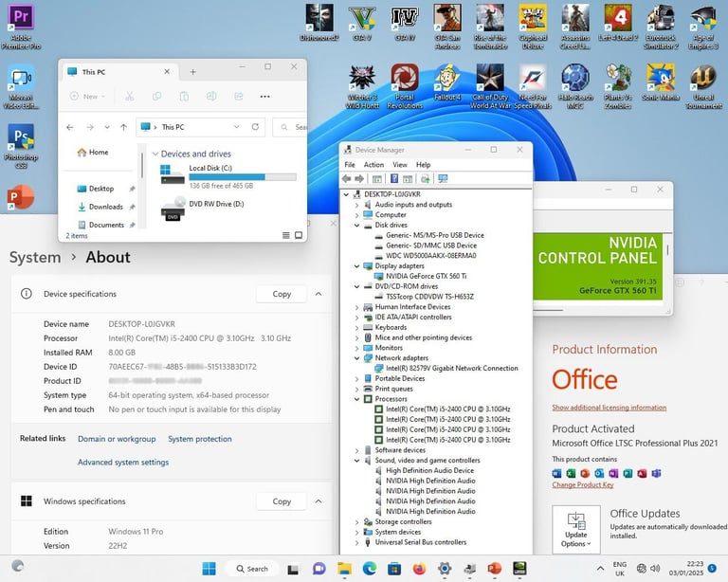Open Action menu in Device Manager
728x582 pixels.
pos(373,165)
